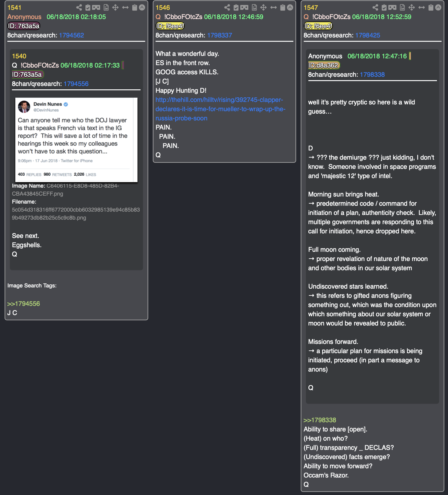The height and width of the screenshot is (495, 448).
Task: Click the image file icon on post 1541
Action: point(106,7)
